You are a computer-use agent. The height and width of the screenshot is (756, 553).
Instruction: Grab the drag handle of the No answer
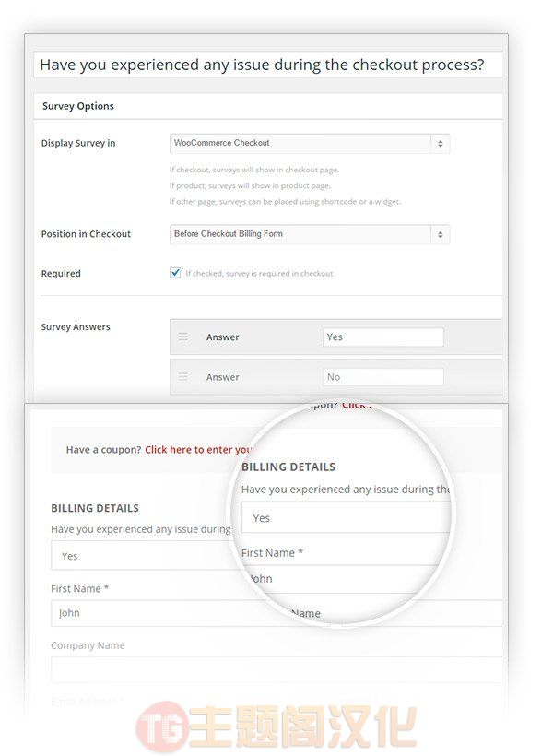coord(183,376)
